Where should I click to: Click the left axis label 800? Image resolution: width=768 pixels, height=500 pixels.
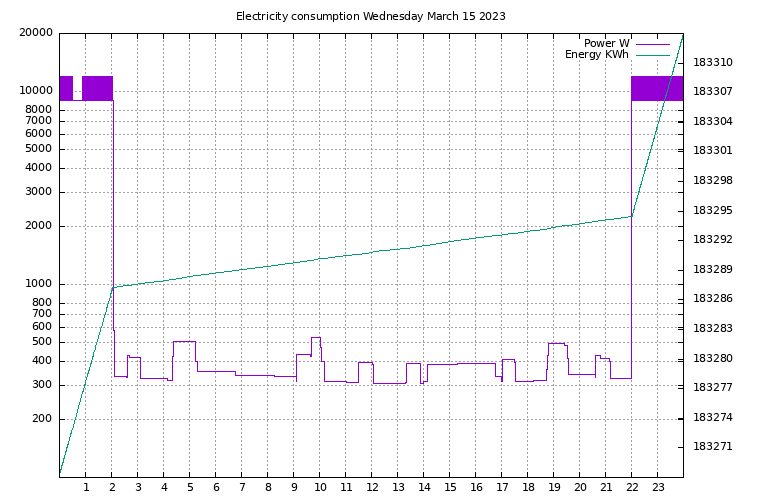click(42, 303)
